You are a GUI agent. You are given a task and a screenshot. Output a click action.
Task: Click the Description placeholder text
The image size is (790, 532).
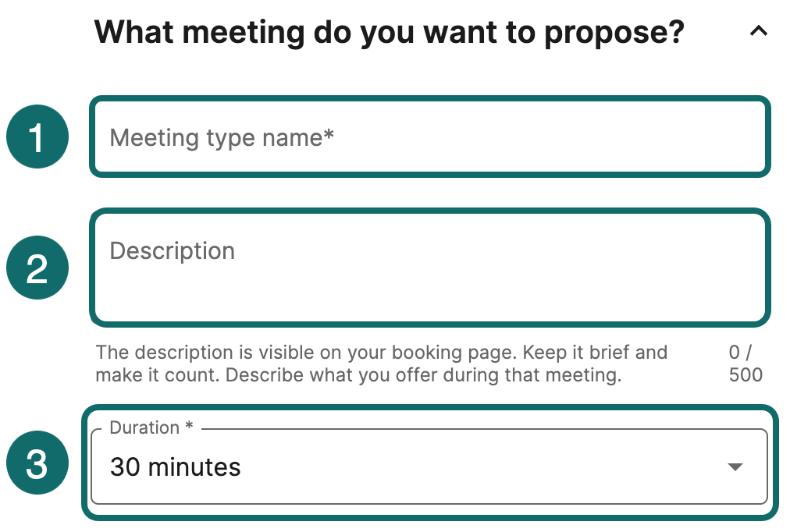[172, 250]
